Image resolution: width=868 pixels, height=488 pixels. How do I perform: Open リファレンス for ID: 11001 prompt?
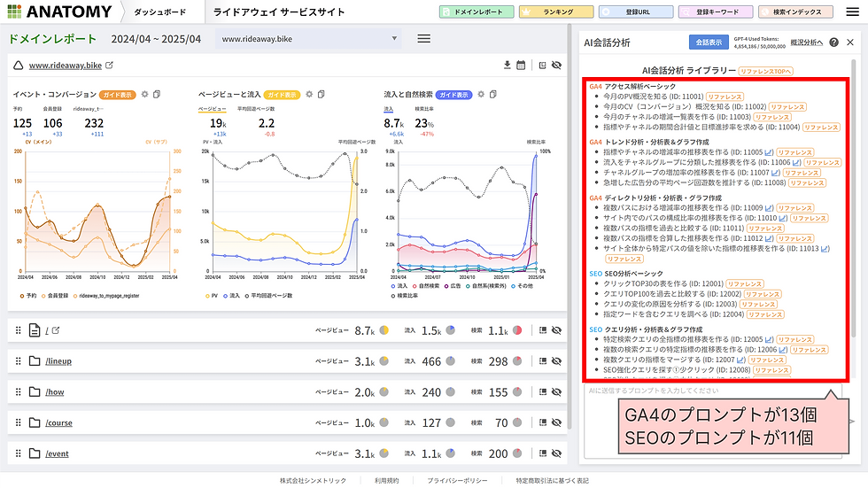click(x=725, y=97)
